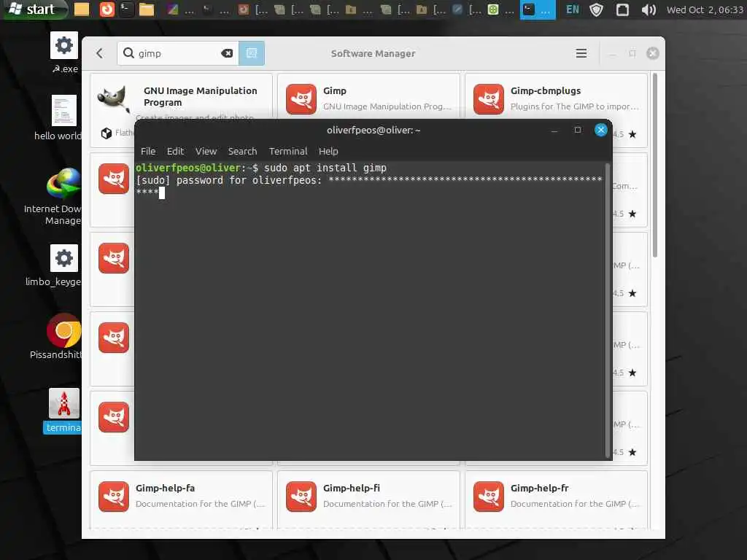Screen dimensions: 747x560
Task: Click the GIMP Wilber mascot icon
Action: 114,99
